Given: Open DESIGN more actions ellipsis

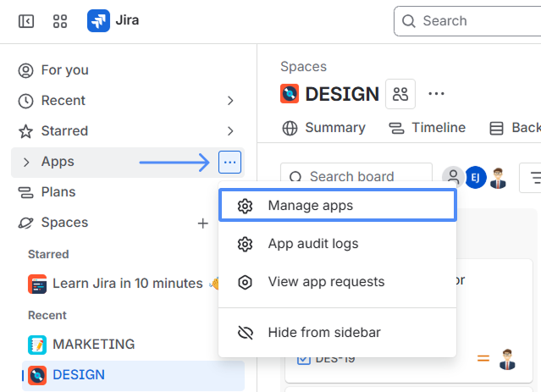Looking at the screenshot, I should pos(436,94).
